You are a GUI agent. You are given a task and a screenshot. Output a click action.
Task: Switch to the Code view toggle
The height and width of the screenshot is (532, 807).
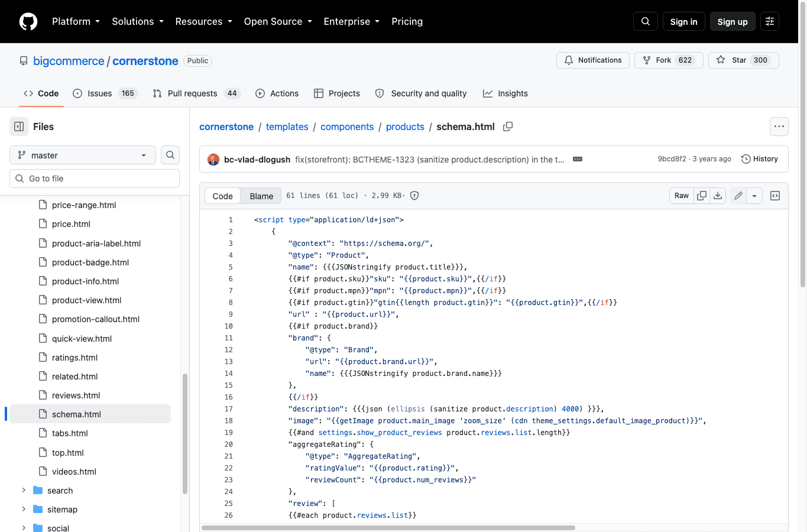point(223,196)
